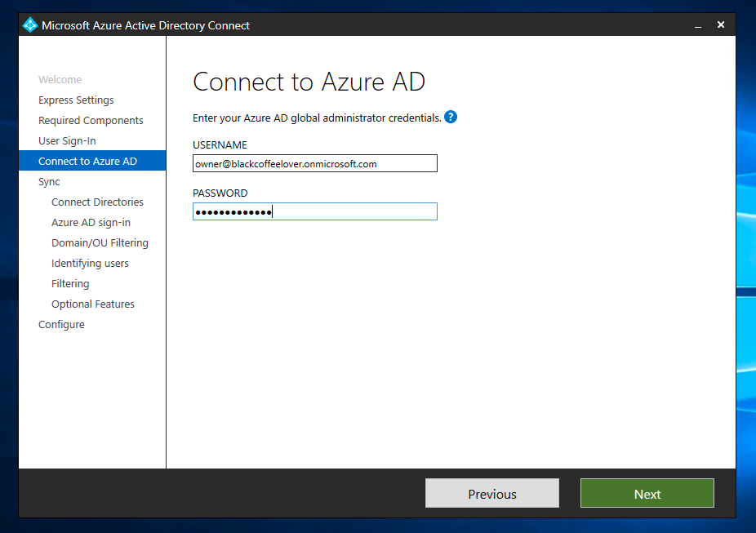Focus the USERNAME input field
This screenshot has width=756, height=533.
tap(315, 163)
